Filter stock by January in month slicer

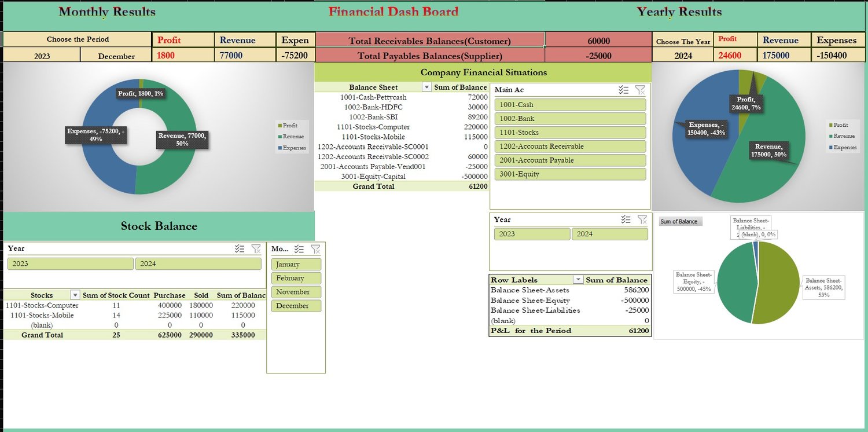coord(296,264)
